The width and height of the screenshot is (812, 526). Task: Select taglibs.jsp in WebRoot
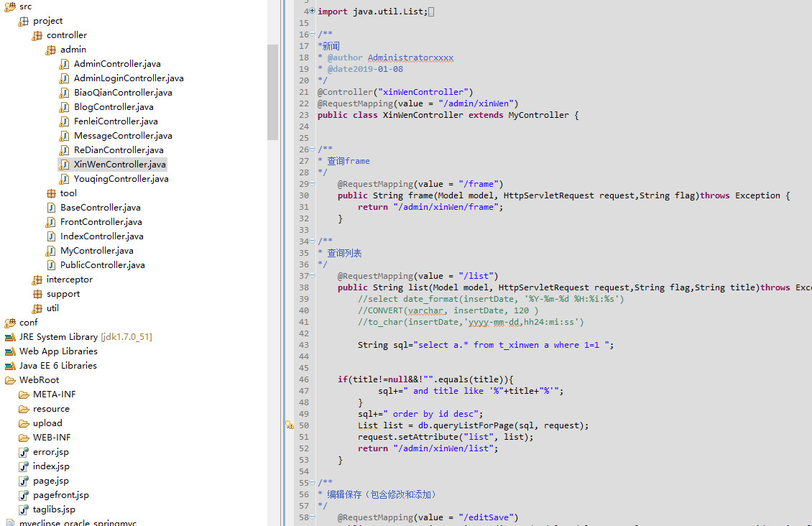pos(55,509)
